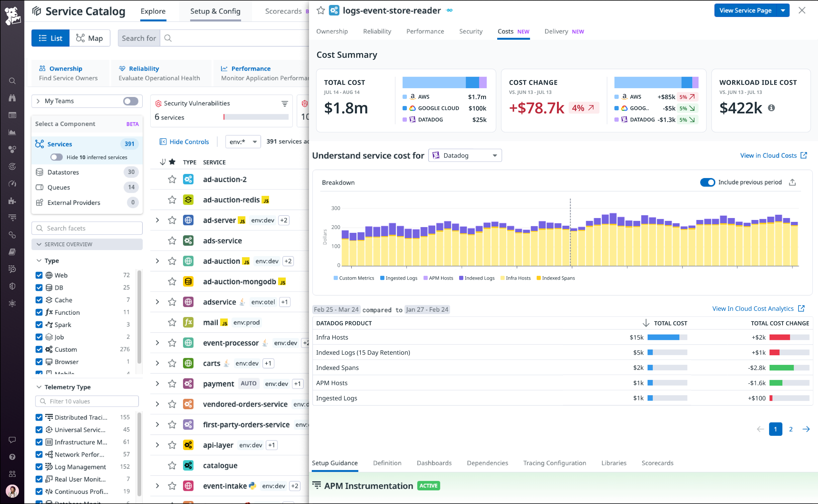
Task: Open the filter icon on Security Vulnerabilities card
Action: click(x=284, y=104)
